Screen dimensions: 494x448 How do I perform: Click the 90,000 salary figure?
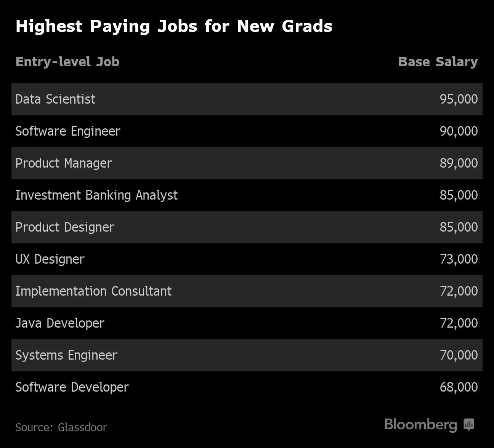[x=459, y=131]
